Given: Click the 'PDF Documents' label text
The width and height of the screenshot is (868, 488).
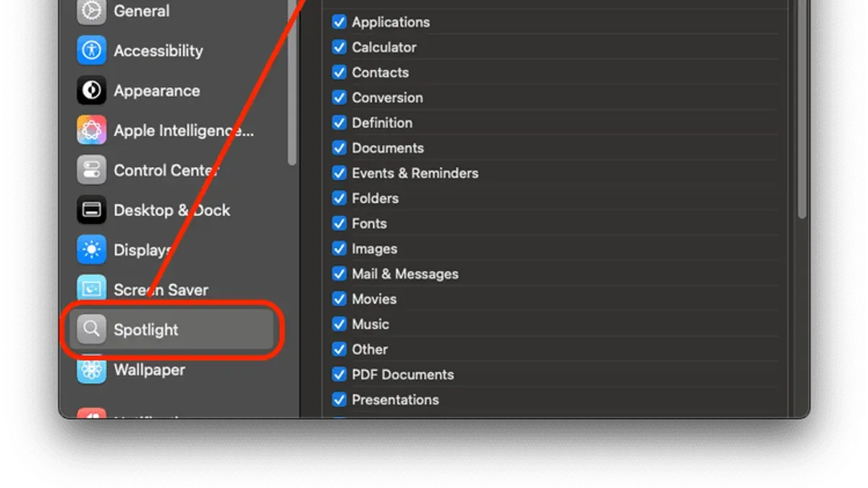Looking at the screenshot, I should pyautogui.click(x=403, y=374).
